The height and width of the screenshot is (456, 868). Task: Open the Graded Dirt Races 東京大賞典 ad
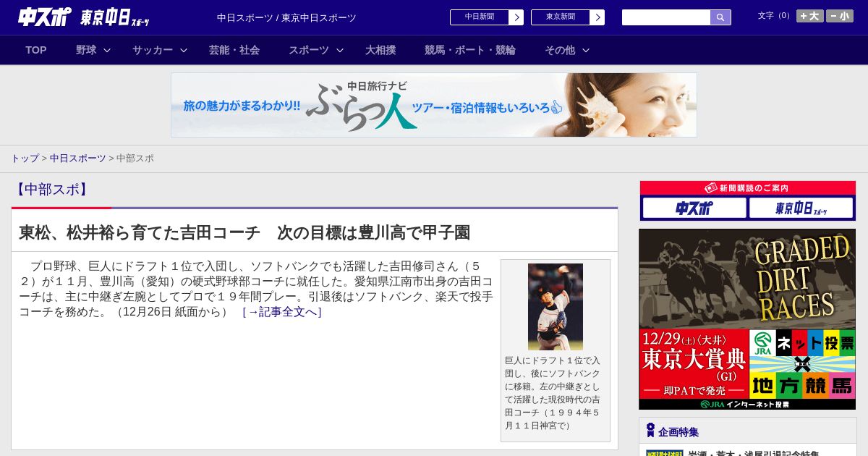tap(747, 319)
